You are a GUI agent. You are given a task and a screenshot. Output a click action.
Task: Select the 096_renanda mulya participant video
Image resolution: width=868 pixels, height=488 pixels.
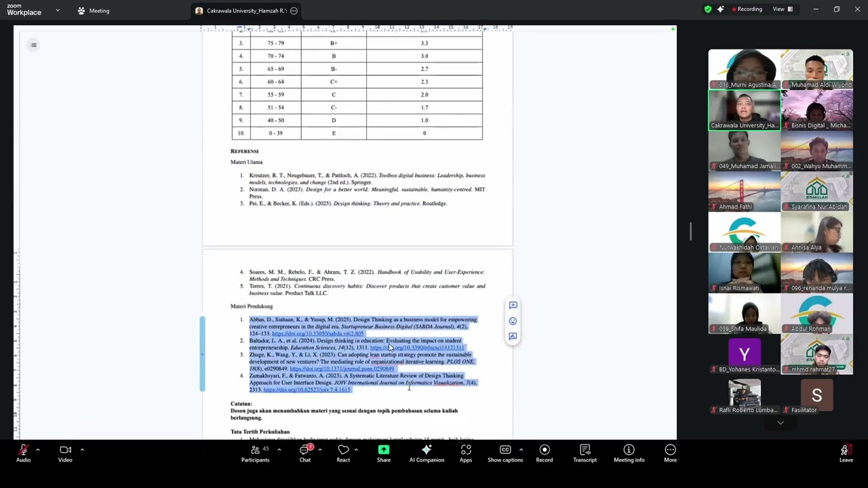[817, 272]
